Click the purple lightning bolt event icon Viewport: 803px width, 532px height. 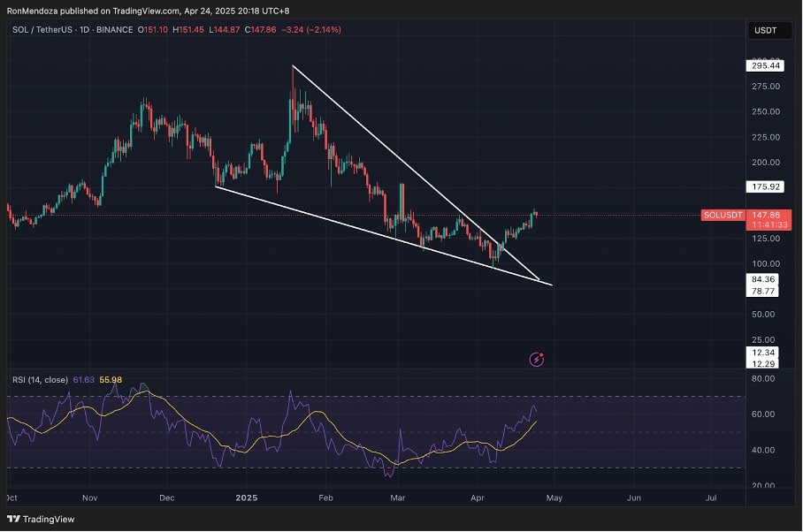pos(537,359)
